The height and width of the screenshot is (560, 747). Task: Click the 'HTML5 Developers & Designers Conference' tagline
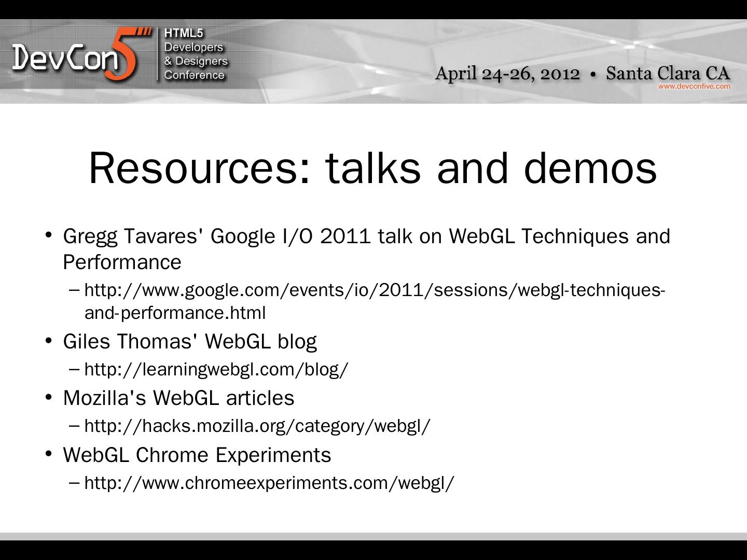tap(196, 54)
